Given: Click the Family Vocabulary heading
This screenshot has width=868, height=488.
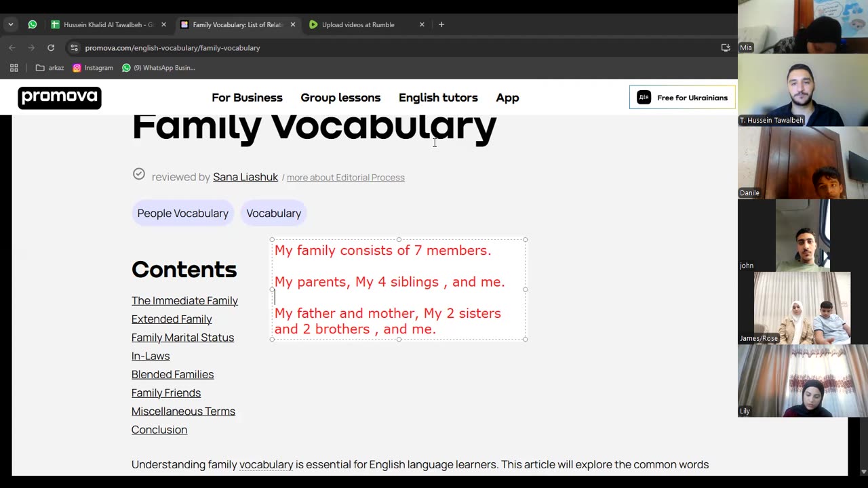Looking at the screenshot, I should click(315, 127).
